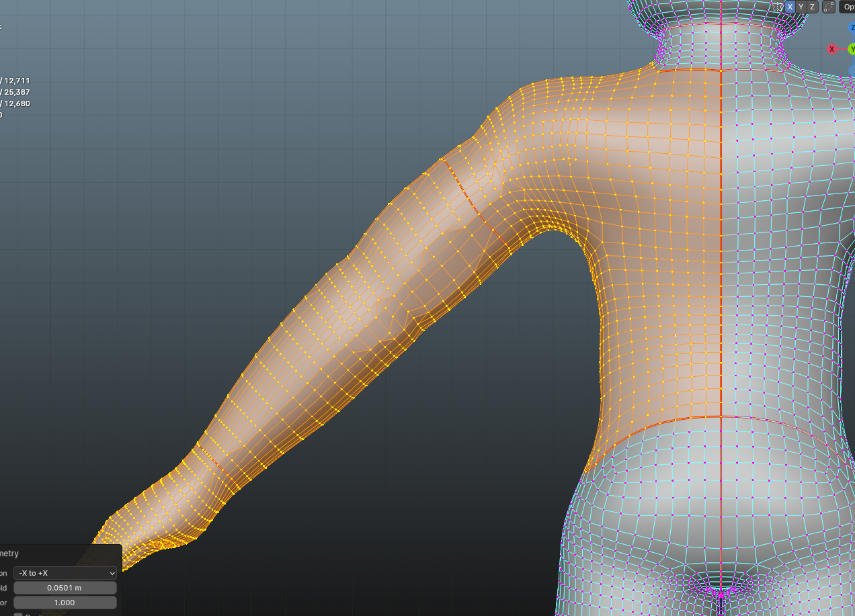Click the threshold field showing 0.0501 m
This screenshot has height=616, width=855.
coord(65,588)
